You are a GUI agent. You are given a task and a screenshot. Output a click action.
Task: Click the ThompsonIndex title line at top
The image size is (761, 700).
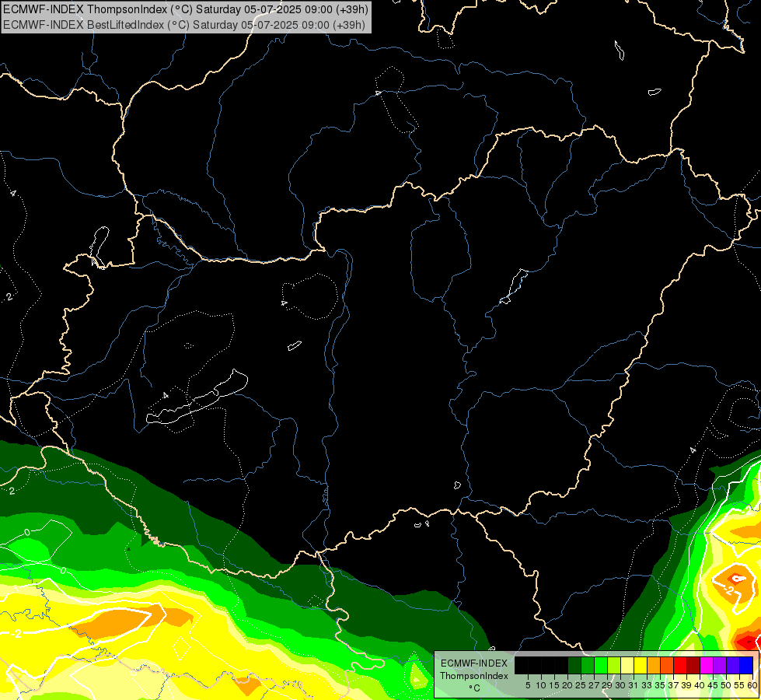186,9
